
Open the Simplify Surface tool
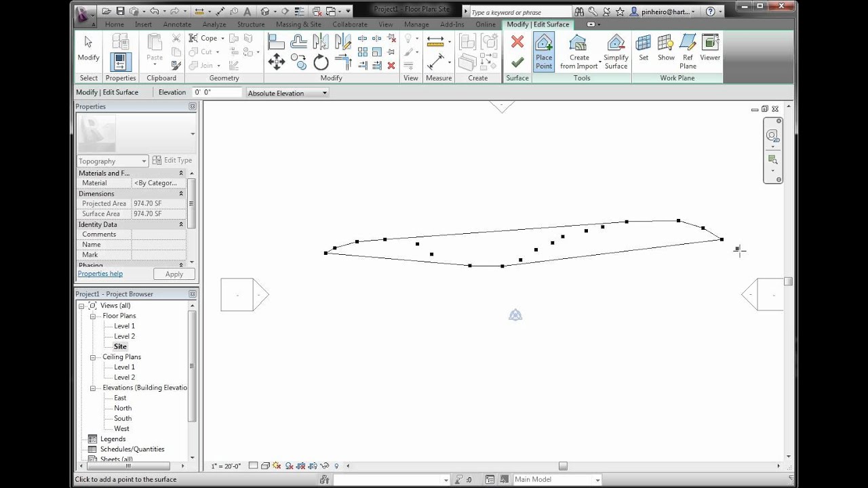click(x=616, y=51)
